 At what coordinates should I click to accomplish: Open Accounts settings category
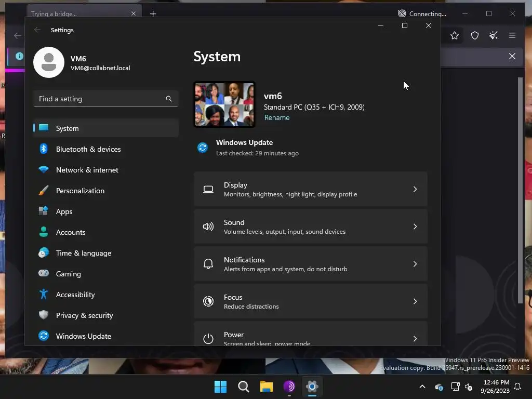click(x=105, y=232)
